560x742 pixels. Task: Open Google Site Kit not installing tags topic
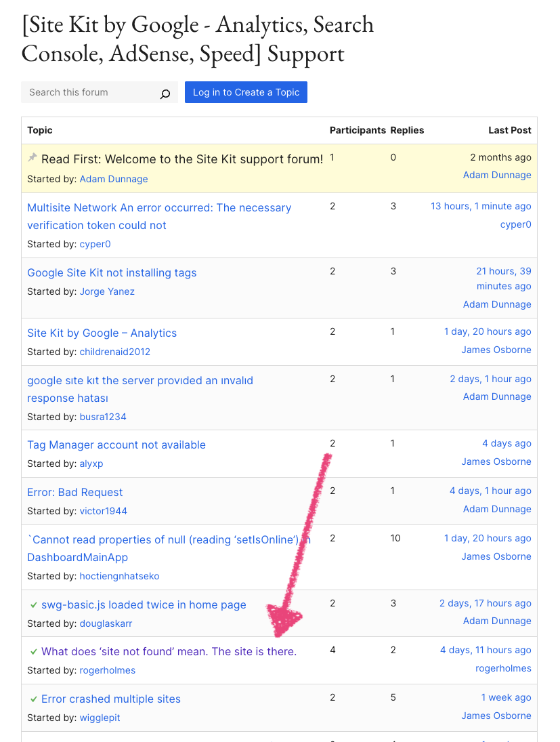tap(112, 273)
